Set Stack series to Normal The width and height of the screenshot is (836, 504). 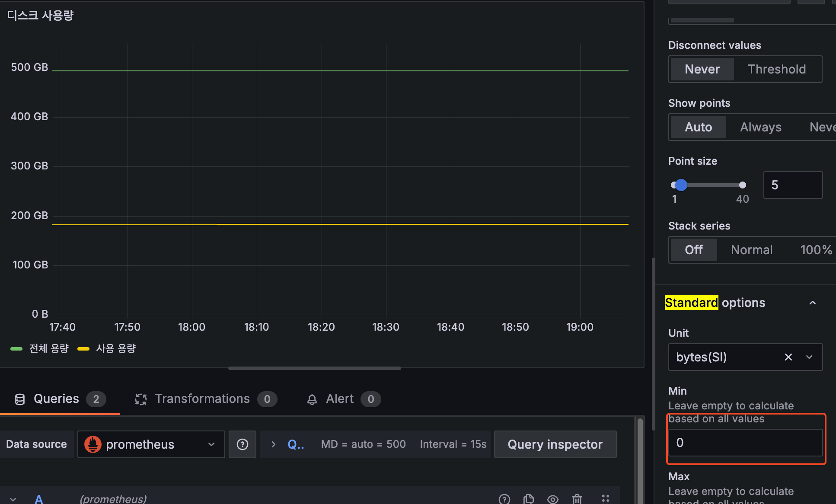[751, 250]
